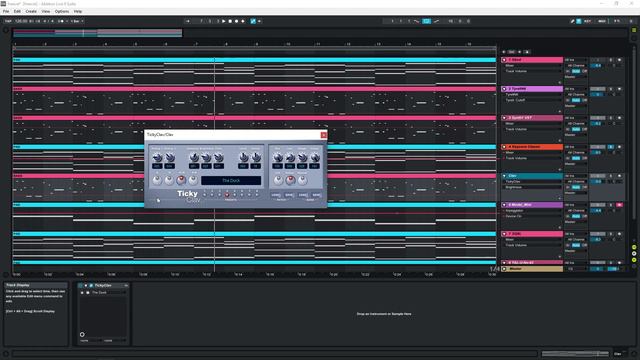Jump to next locator arrow

(x=520, y=52)
